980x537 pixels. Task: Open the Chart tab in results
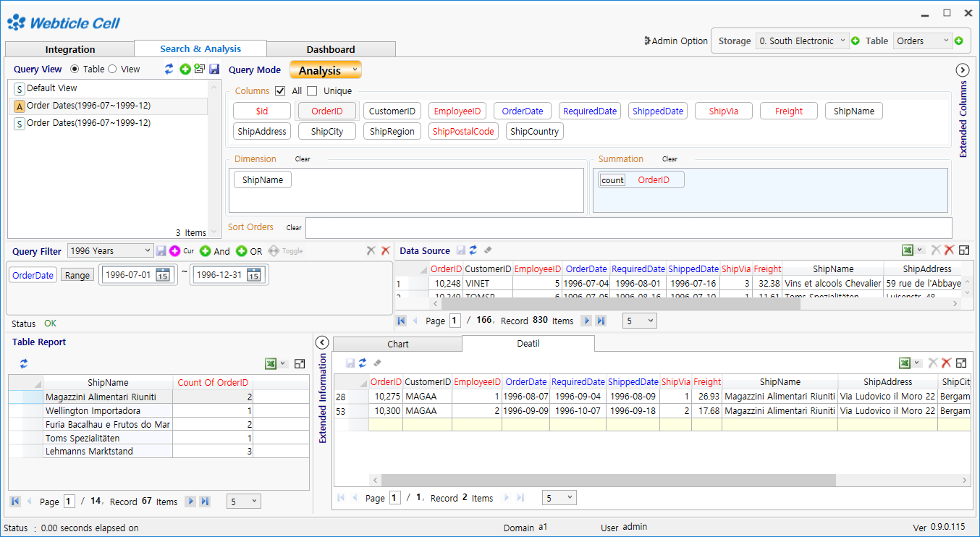click(x=397, y=343)
